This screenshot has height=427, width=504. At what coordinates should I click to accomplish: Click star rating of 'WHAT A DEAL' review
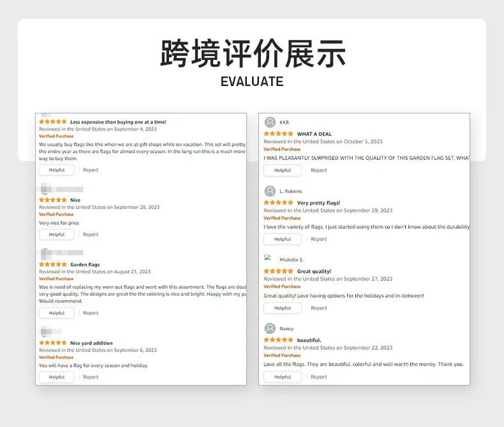click(278, 134)
